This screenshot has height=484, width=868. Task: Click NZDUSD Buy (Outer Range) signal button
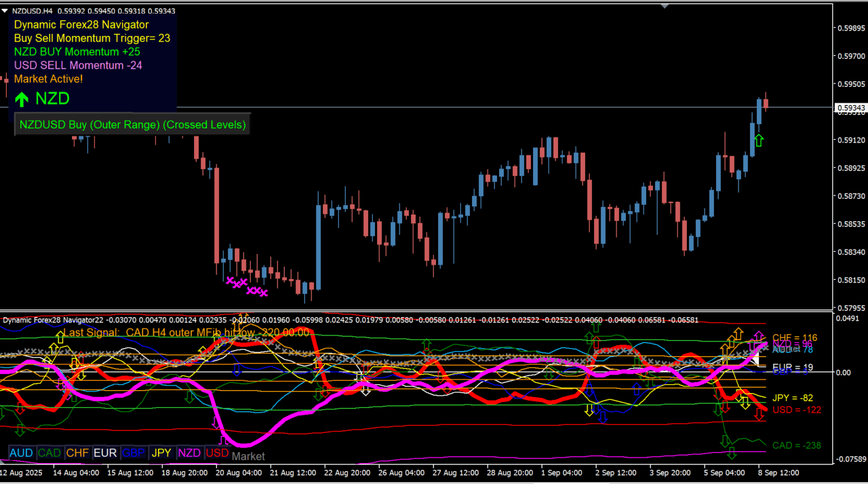point(132,124)
